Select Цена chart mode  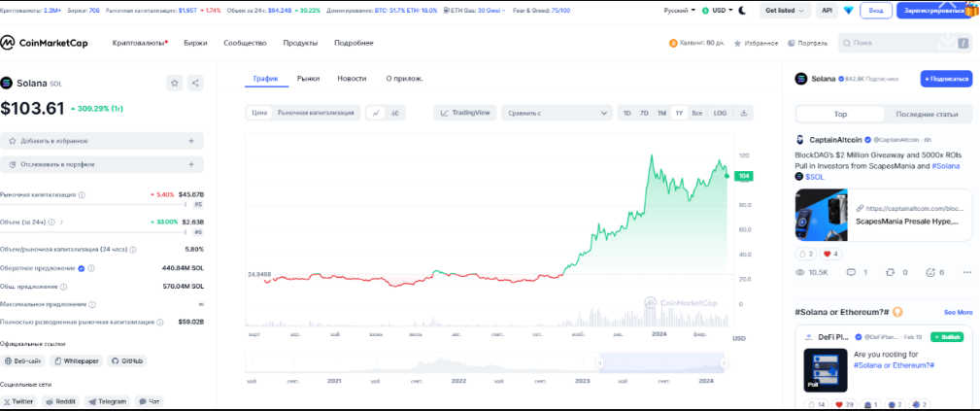[x=259, y=113]
